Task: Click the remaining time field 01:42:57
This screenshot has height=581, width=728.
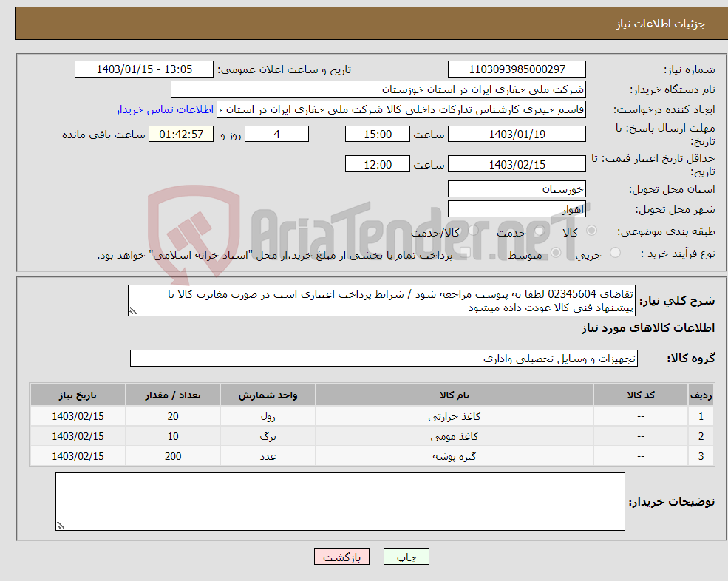Action: click(x=181, y=135)
